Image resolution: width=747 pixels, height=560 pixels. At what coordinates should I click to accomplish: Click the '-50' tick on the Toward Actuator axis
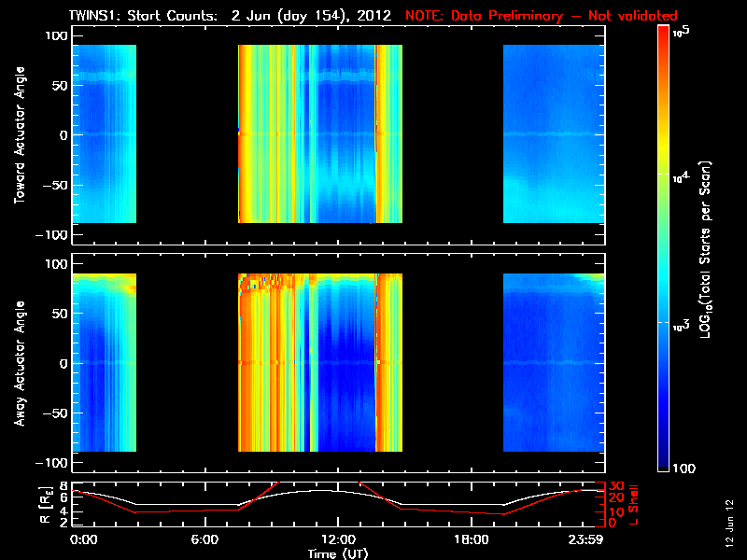(55, 185)
